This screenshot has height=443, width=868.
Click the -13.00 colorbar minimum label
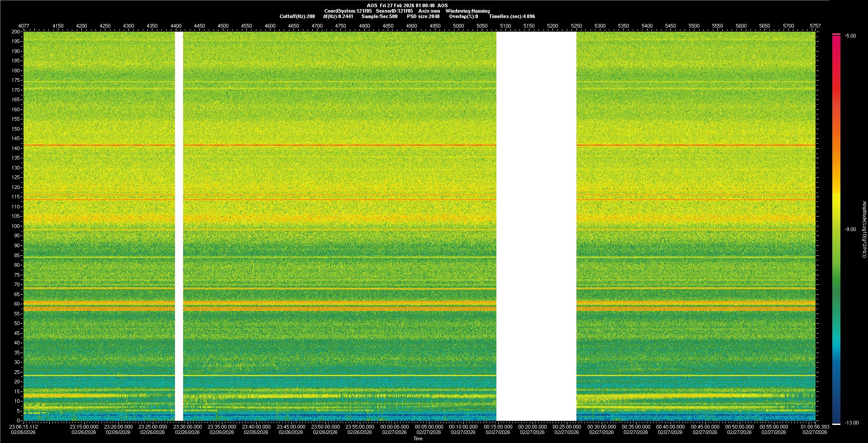tap(851, 423)
